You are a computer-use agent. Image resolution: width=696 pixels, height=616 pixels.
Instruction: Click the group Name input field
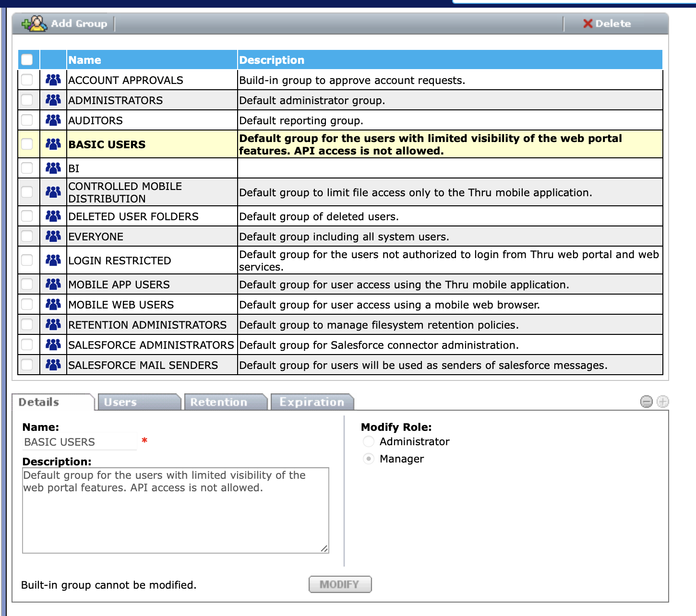tap(80, 442)
